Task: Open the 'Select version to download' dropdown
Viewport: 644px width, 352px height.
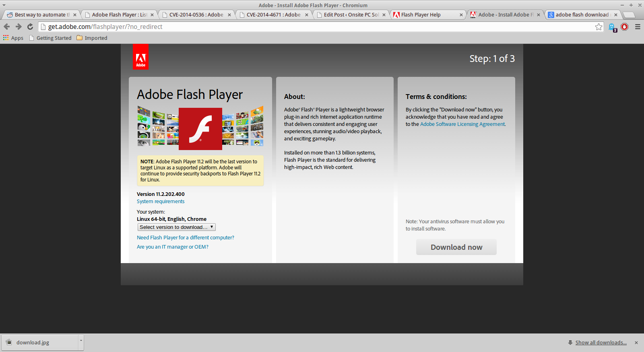Action: click(x=176, y=227)
